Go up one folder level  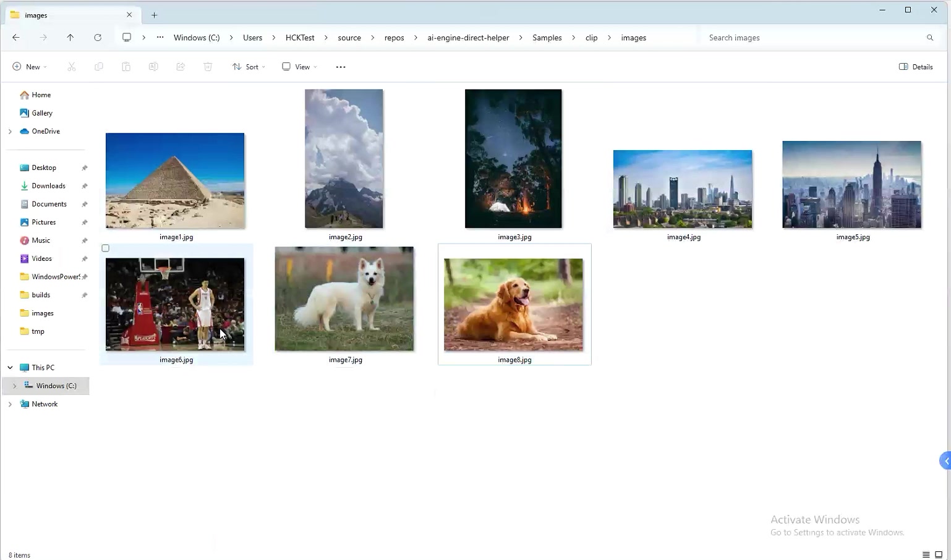coord(70,38)
